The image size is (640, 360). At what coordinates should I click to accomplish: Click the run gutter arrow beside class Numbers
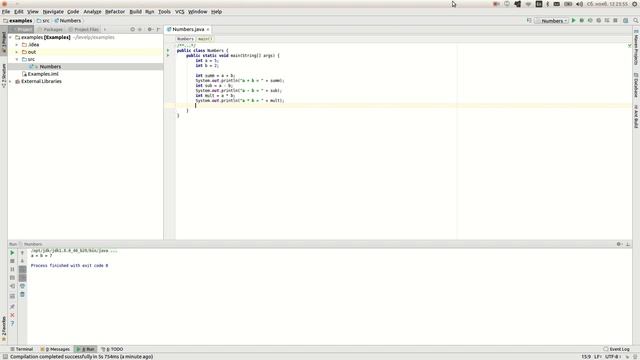(x=168, y=50)
